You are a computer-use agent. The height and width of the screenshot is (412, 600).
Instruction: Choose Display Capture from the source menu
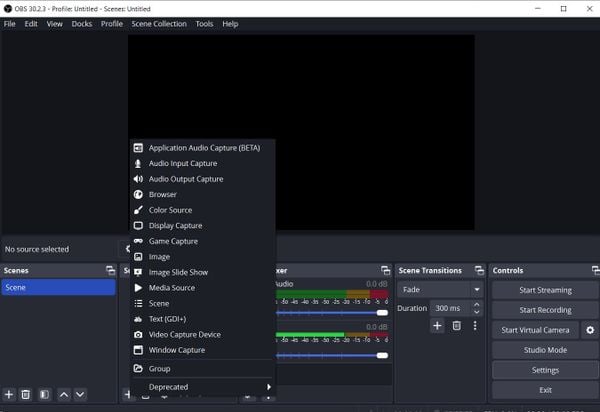175,226
